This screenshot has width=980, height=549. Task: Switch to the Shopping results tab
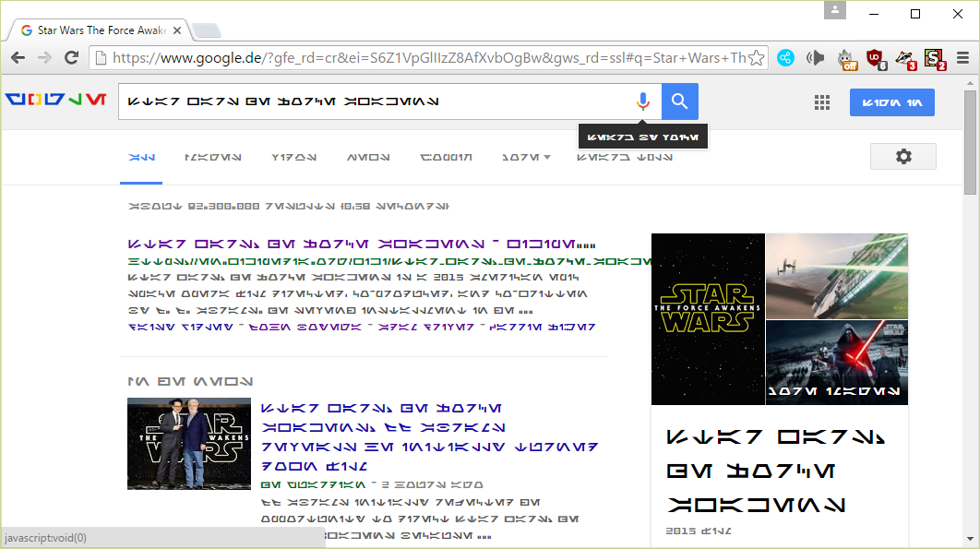[447, 158]
